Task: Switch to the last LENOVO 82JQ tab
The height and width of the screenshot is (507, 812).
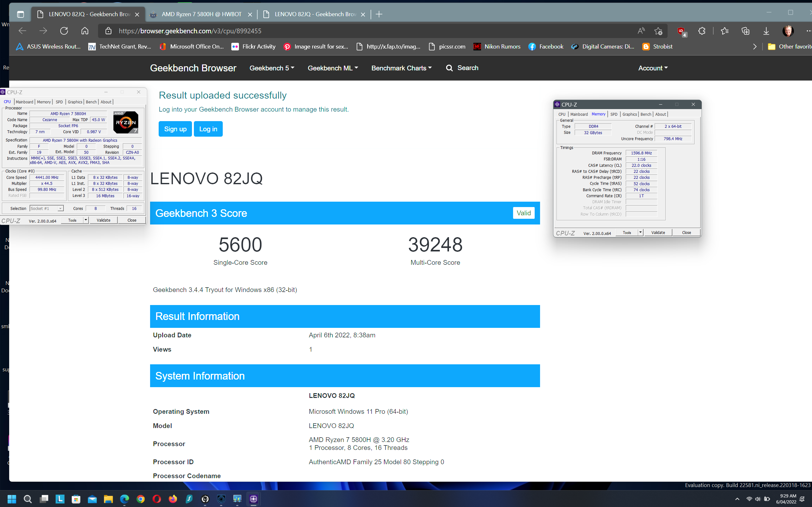Action: 315,14
